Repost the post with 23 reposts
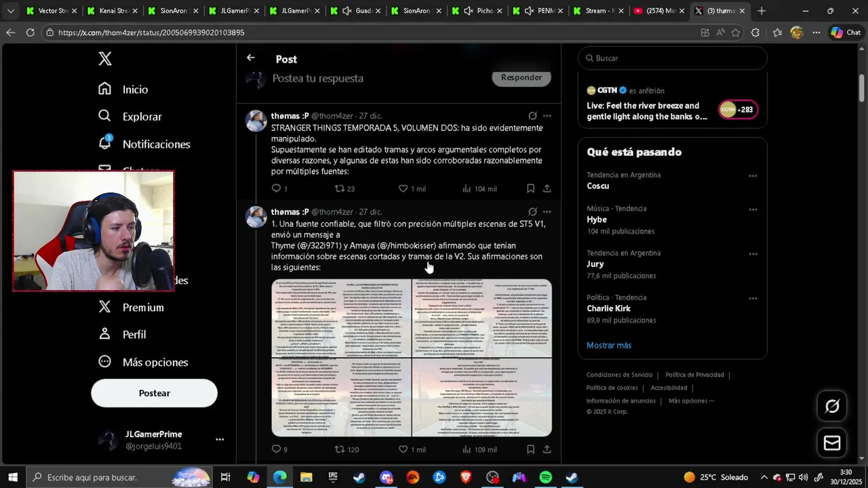The width and height of the screenshot is (868, 488). (345, 188)
